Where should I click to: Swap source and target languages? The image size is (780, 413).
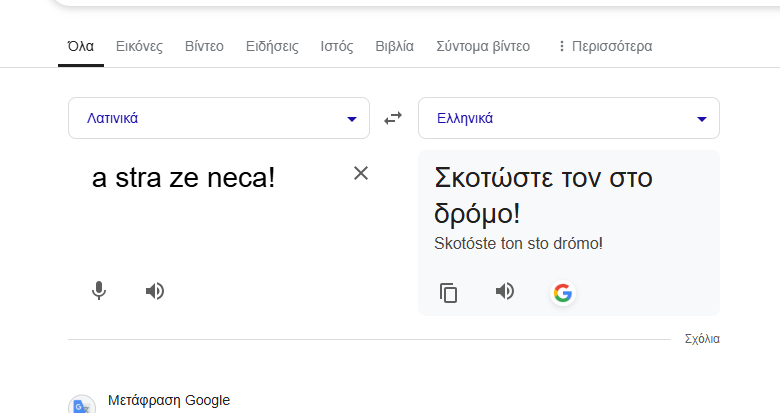tap(393, 118)
